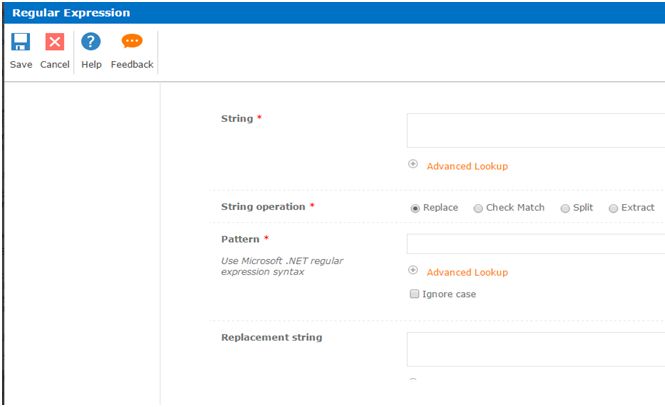Select the Replace radio button
This screenshot has height=407, width=665.
pos(415,208)
